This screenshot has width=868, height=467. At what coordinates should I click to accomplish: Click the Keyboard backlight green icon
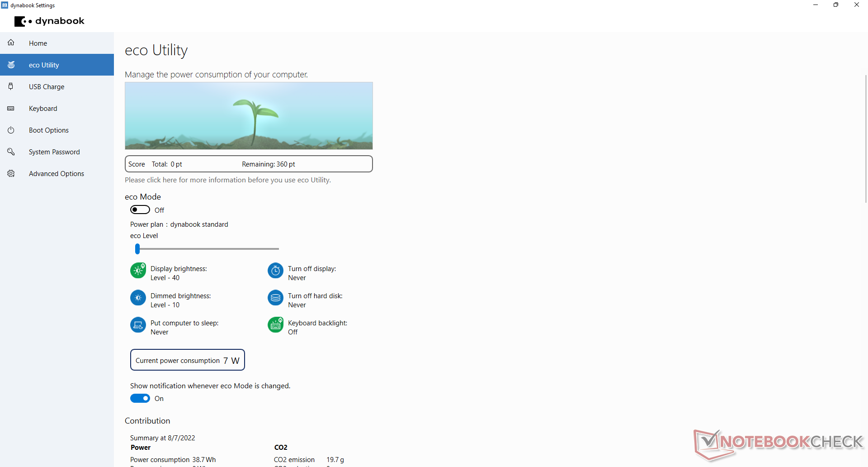click(275, 325)
